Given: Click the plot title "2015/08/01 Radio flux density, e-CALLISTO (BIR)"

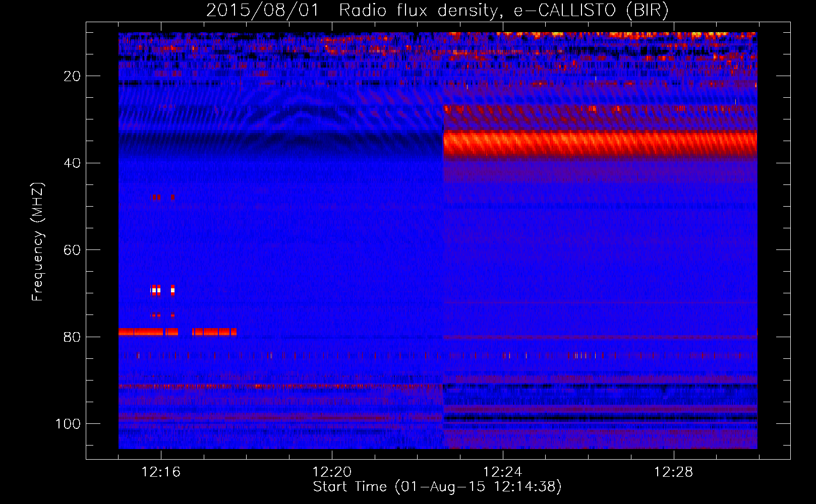Looking at the screenshot, I should point(437,11).
